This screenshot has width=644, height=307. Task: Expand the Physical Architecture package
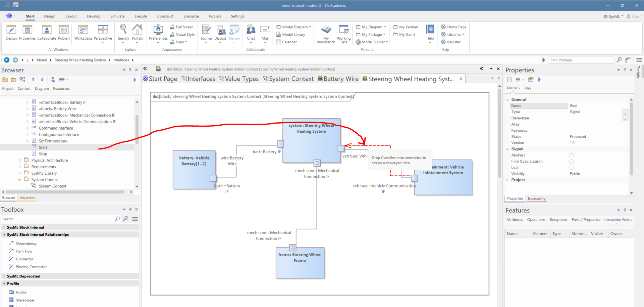click(x=20, y=161)
